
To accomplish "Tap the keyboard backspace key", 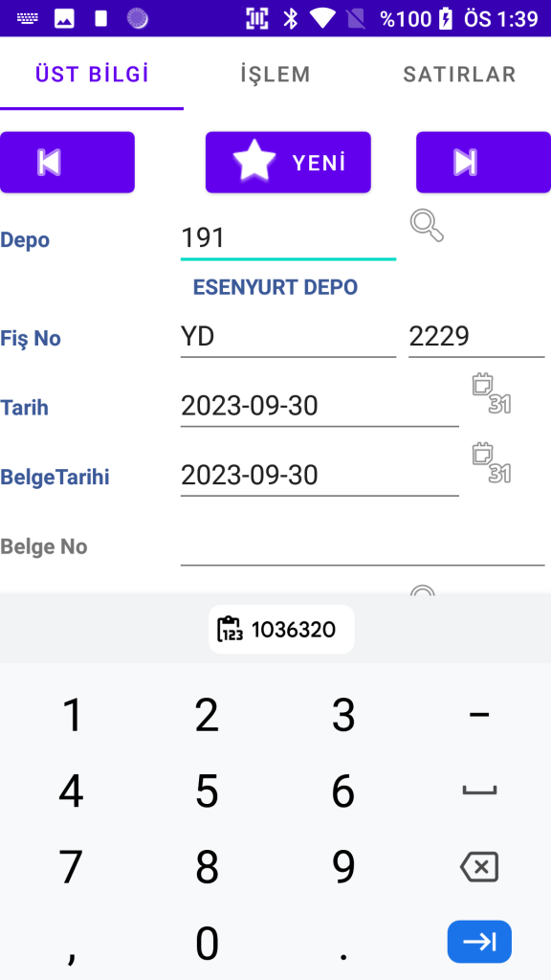I will coord(479,867).
